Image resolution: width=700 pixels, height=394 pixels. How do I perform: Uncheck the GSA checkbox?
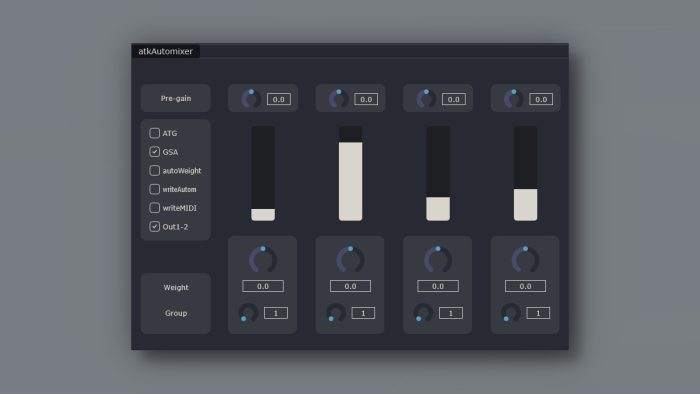[x=154, y=152]
